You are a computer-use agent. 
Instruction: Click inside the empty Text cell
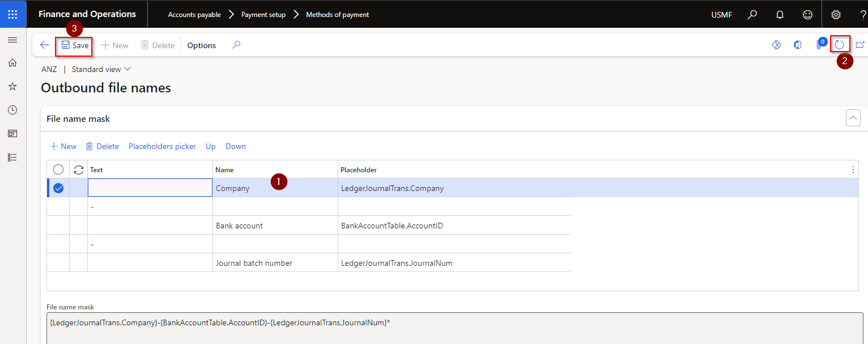[150, 188]
